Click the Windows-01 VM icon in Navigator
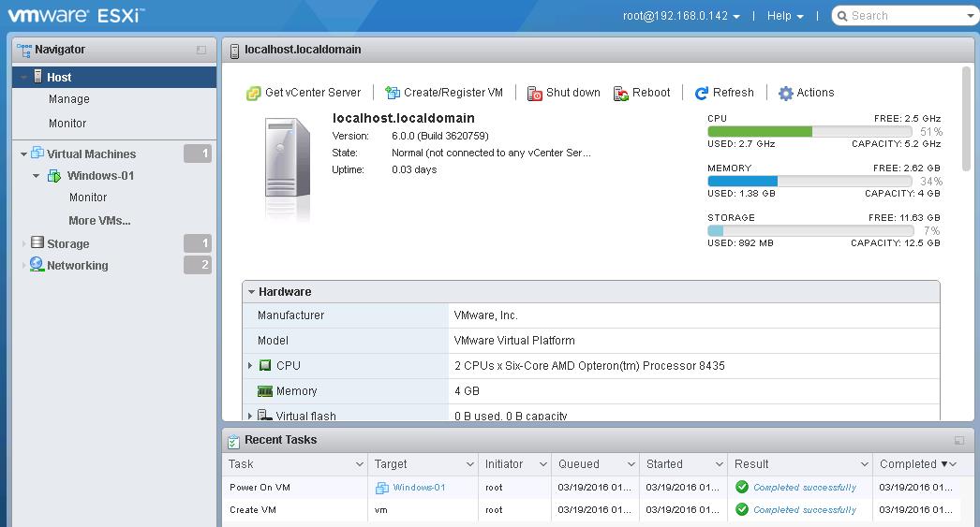980x527 pixels. [x=54, y=176]
